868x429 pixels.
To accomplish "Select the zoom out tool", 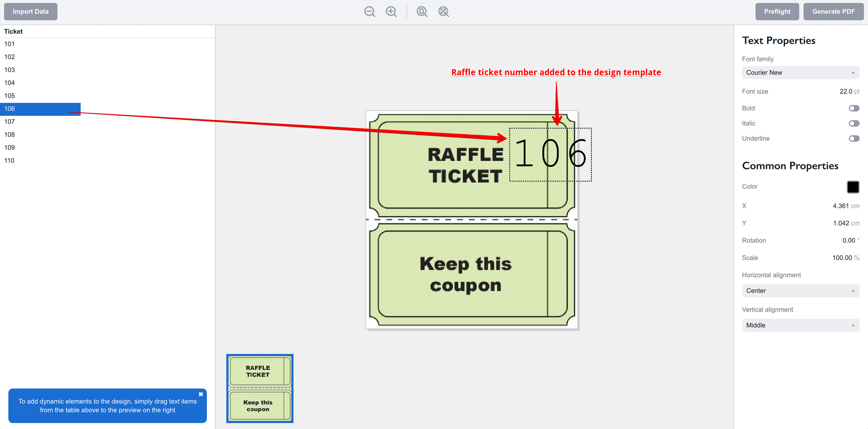I will (370, 11).
